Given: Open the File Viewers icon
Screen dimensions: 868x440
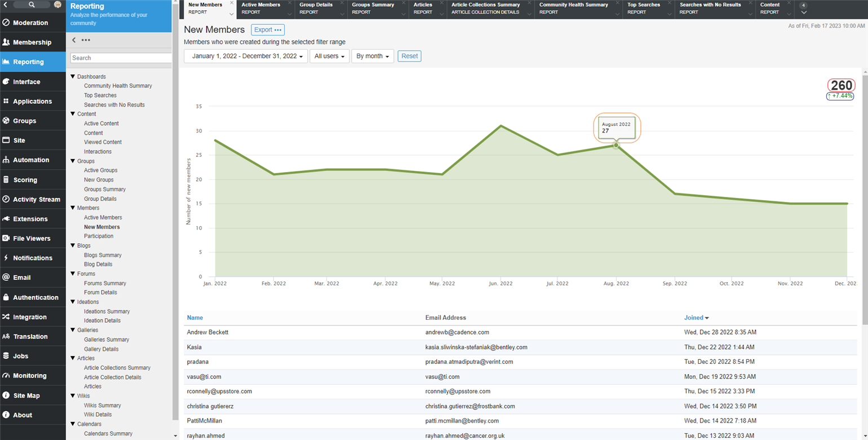Looking at the screenshot, I should pos(6,239).
